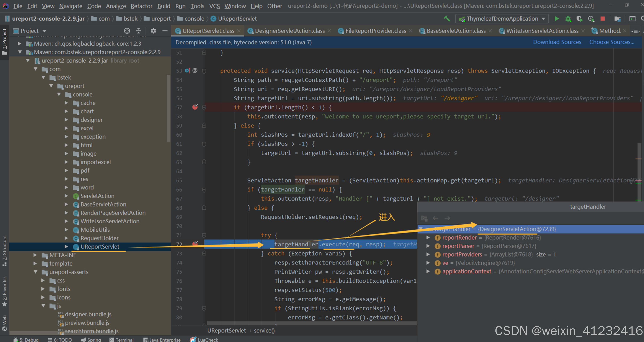The height and width of the screenshot is (342, 644).
Task: Click the Build project hammer icon
Action: click(447, 19)
